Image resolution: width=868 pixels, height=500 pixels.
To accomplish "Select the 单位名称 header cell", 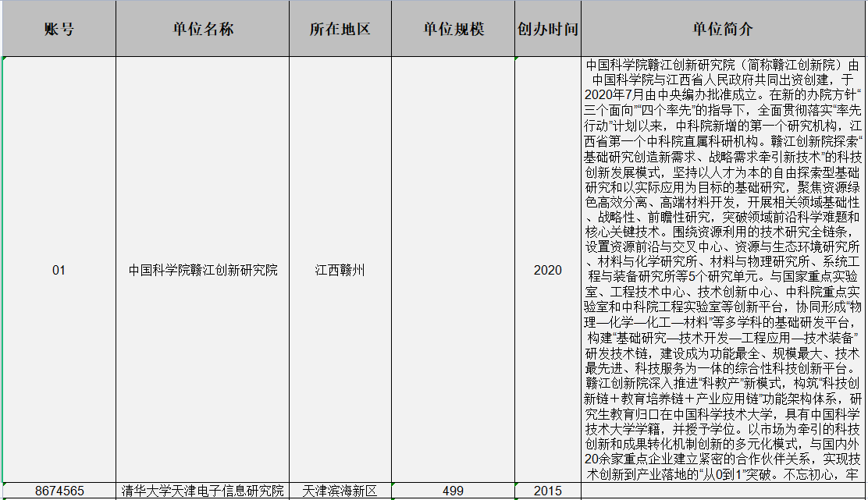I will (x=202, y=29).
